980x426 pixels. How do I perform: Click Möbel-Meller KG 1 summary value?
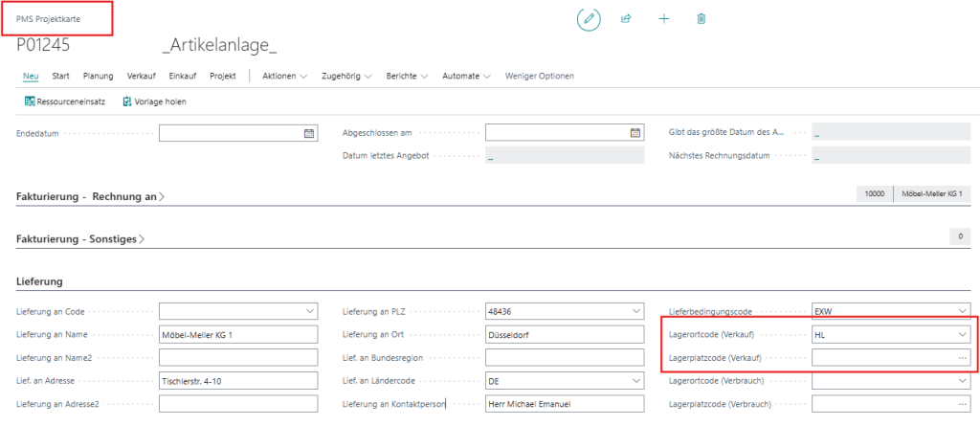[932, 194]
